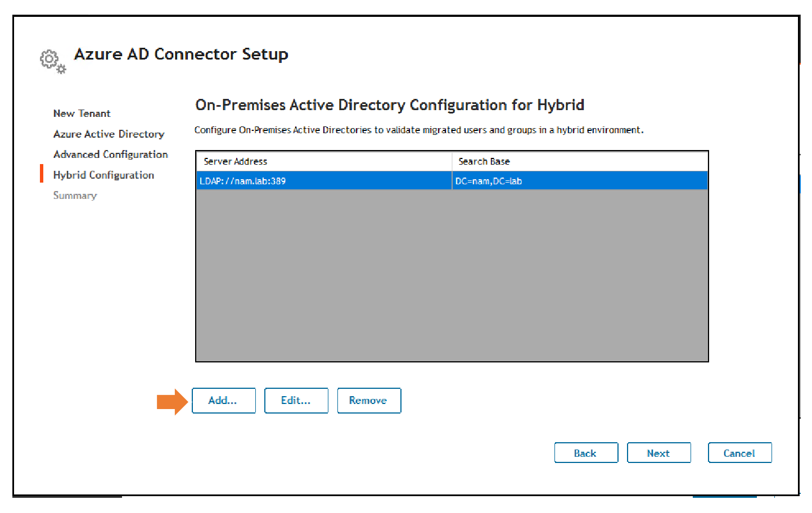The height and width of the screenshot is (513, 812).
Task: Select the Hybrid Configuration step
Action: [x=103, y=175]
